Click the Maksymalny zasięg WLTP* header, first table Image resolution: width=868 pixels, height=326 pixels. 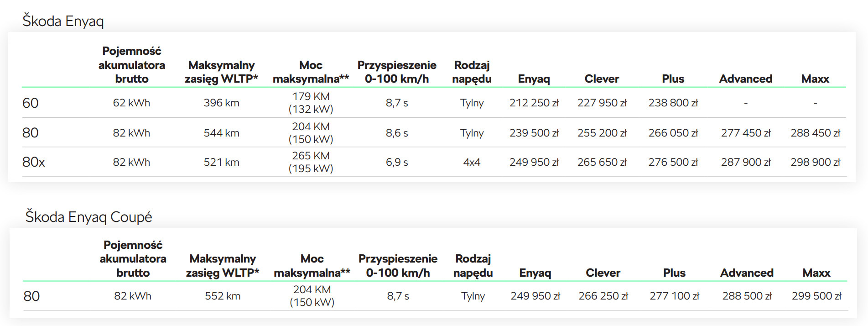[x=221, y=72]
